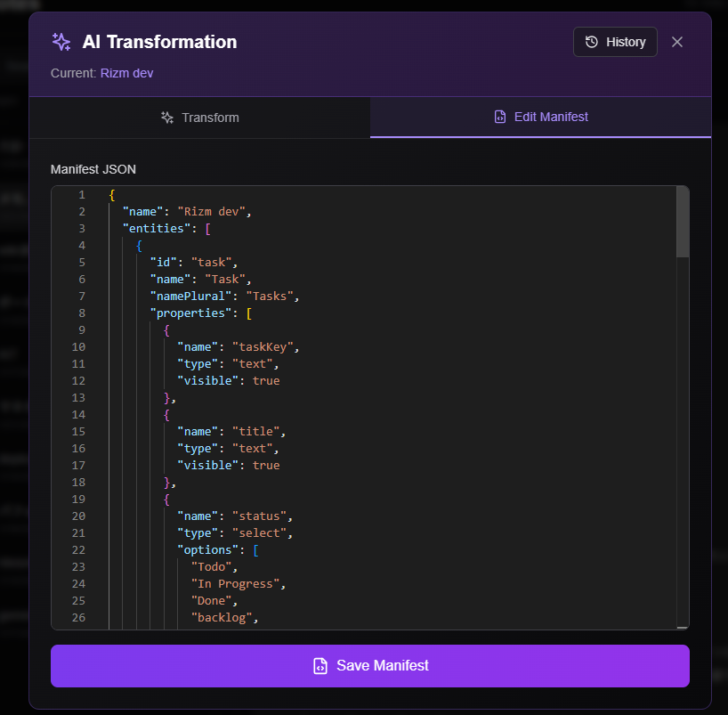Click the "In Progress" option string
Image resolution: width=728 pixels, height=715 pixels.
coord(236,584)
